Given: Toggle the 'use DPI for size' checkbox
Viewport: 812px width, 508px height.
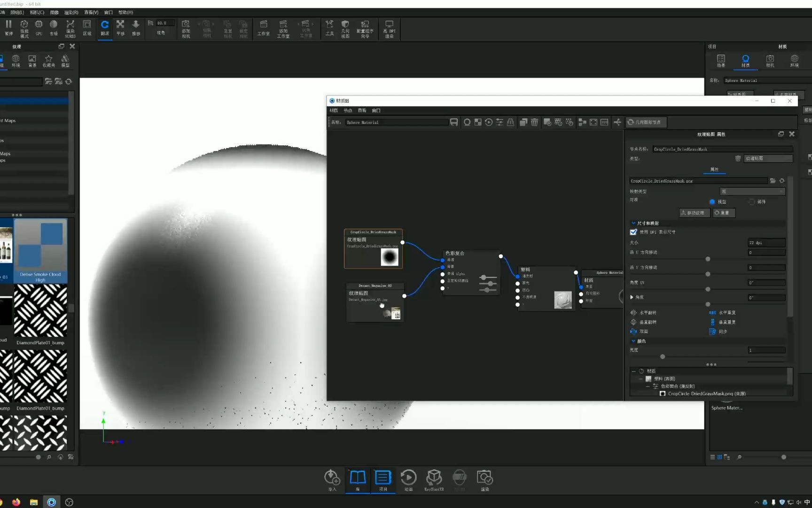Looking at the screenshot, I should (x=633, y=232).
